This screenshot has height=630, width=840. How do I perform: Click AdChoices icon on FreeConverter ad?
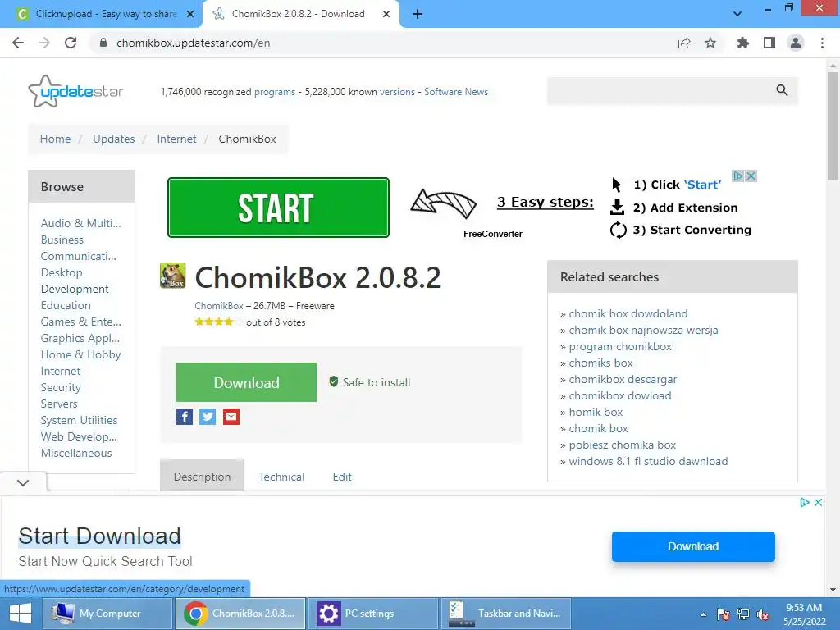738,176
